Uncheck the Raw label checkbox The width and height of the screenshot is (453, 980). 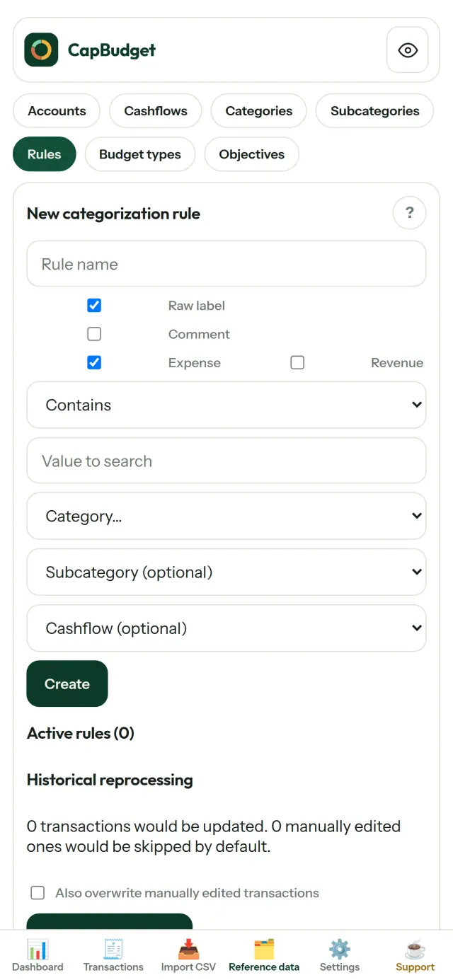click(x=94, y=306)
